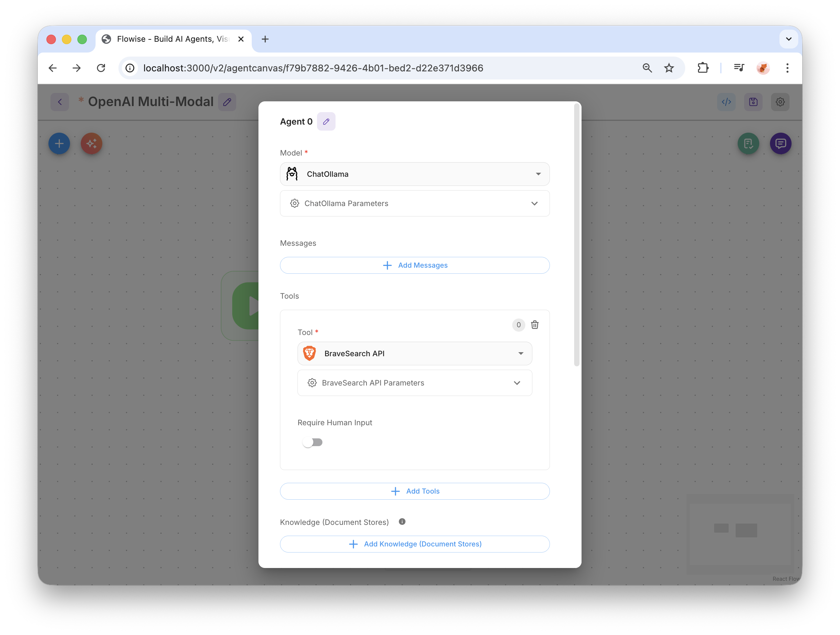
Task: Click Add Messages button
Action: point(414,265)
